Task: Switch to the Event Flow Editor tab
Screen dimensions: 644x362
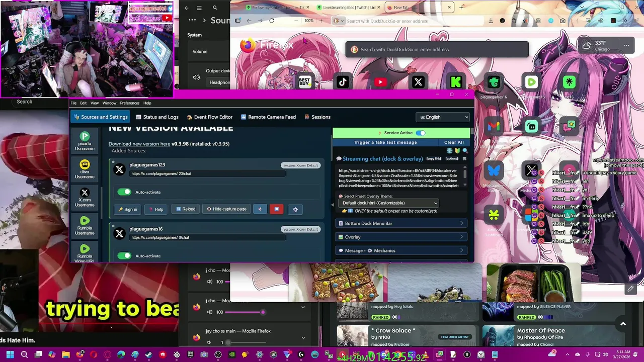Action: coord(210,117)
